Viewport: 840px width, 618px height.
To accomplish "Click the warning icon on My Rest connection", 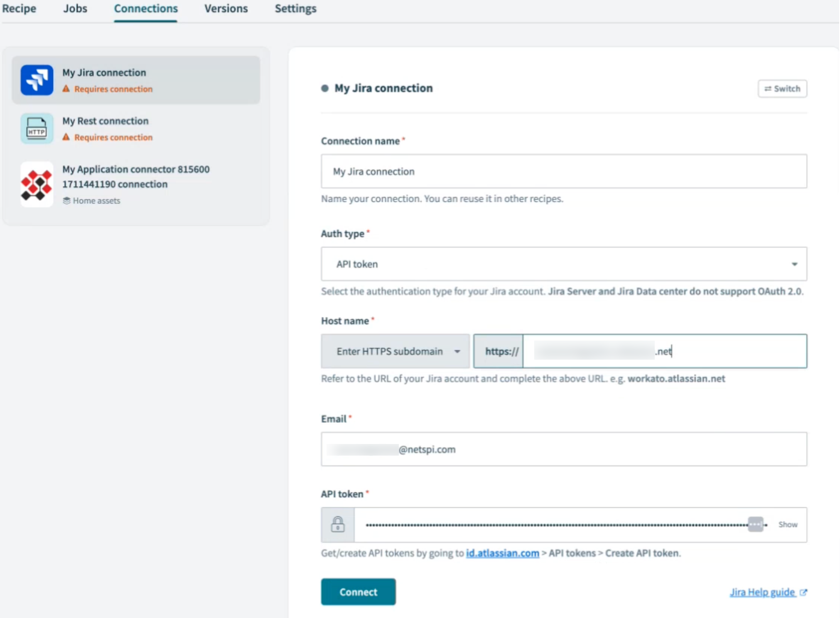I will point(65,137).
